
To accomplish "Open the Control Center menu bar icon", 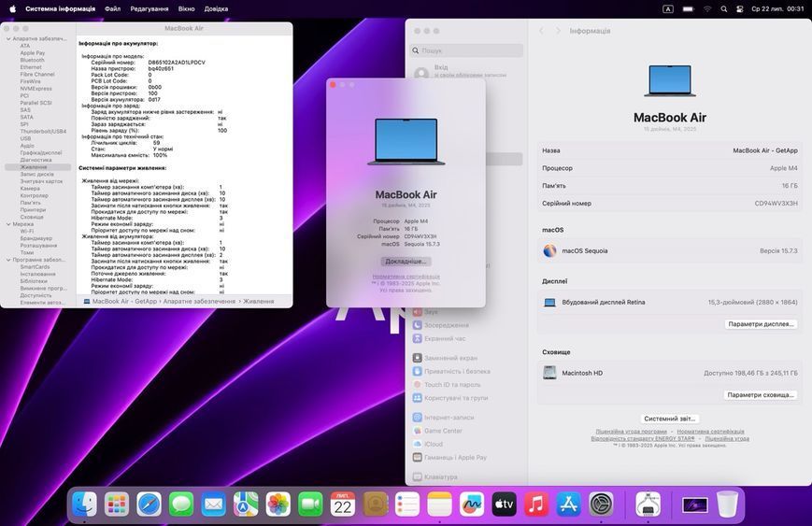I will [x=739, y=8].
